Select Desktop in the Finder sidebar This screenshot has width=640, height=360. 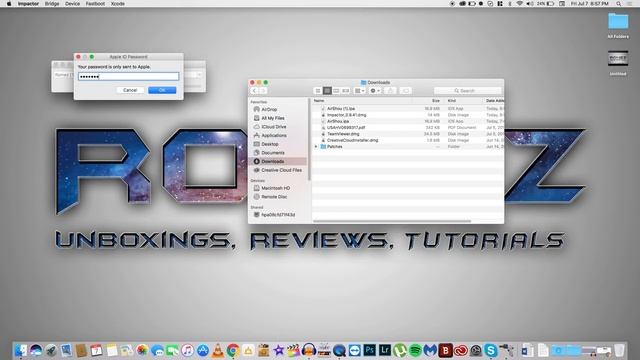click(270, 144)
